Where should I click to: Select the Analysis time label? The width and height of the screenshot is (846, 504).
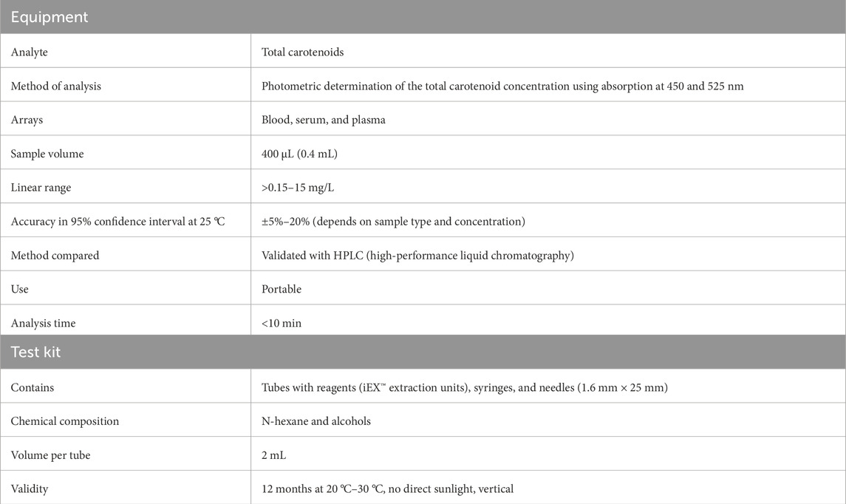(x=43, y=323)
